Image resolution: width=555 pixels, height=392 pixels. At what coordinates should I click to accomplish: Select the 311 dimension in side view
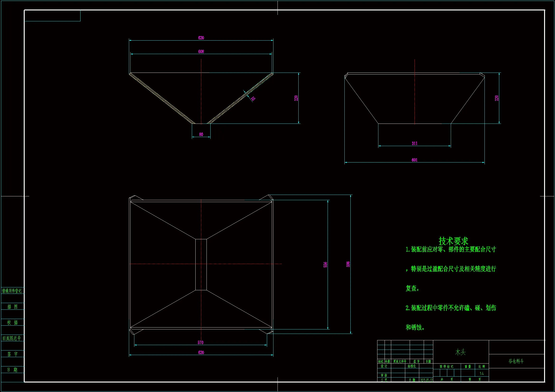[x=414, y=143]
